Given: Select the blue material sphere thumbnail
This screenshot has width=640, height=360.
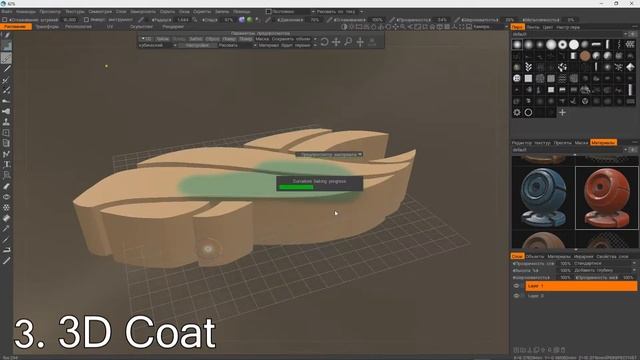Looking at the screenshot, I should 543,197.
